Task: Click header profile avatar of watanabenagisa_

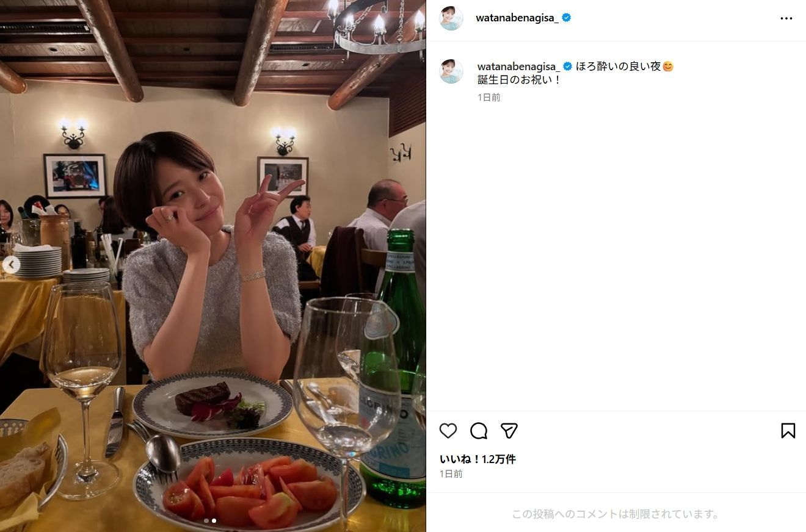Action: pos(451,18)
